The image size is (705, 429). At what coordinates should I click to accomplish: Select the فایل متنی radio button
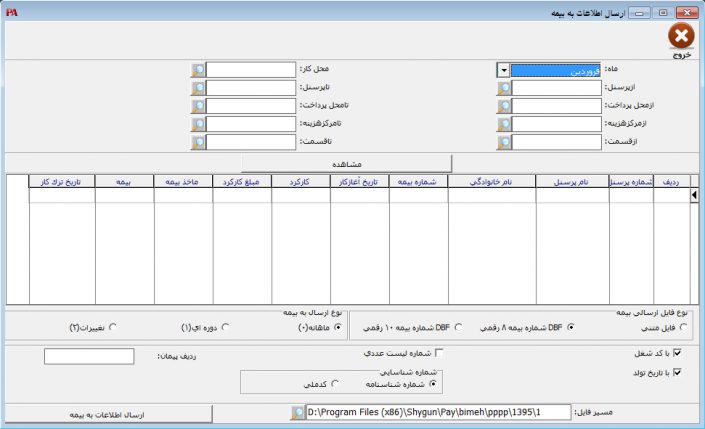point(683,327)
